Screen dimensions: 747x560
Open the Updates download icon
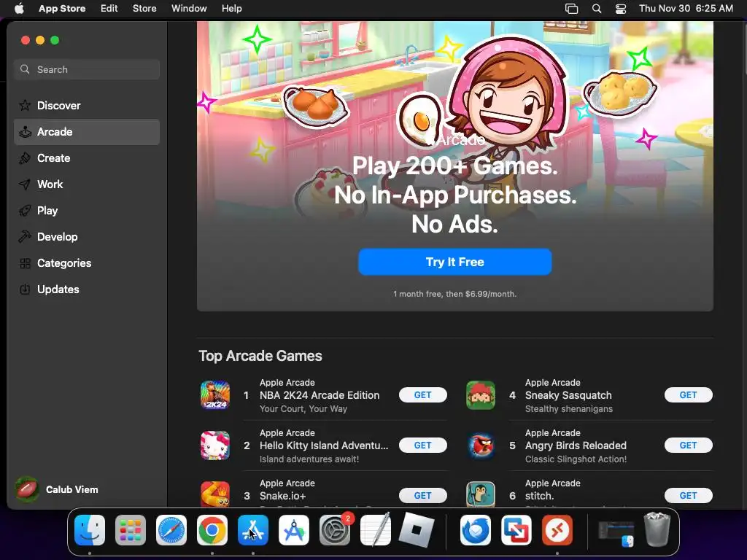pyautogui.click(x=25, y=289)
